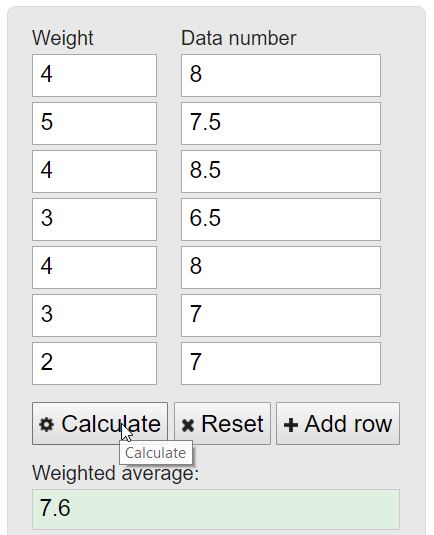434x535 pixels.
Task: Click the Weighted average result field 7.6
Action: pyautogui.click(x=216, y=509)
